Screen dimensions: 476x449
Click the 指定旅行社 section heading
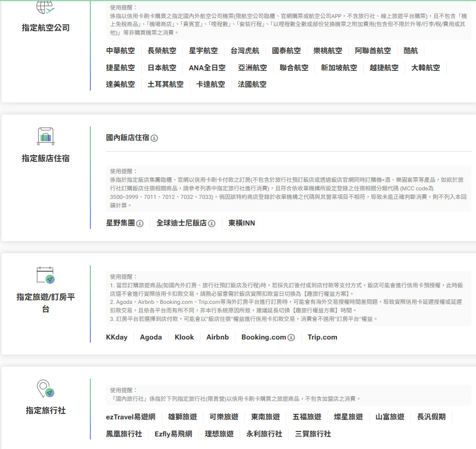(46, 410)
